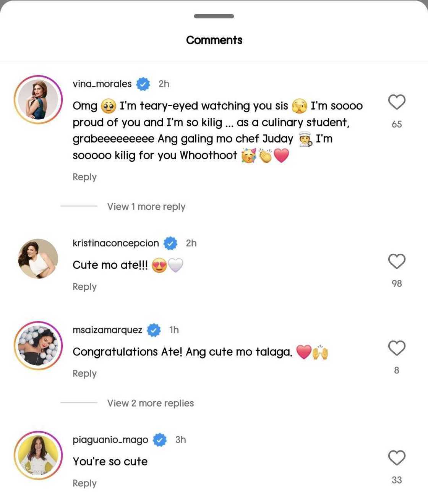Tap the verified badge beside msaizamarquez
The image size is (428, 504).
154,330
